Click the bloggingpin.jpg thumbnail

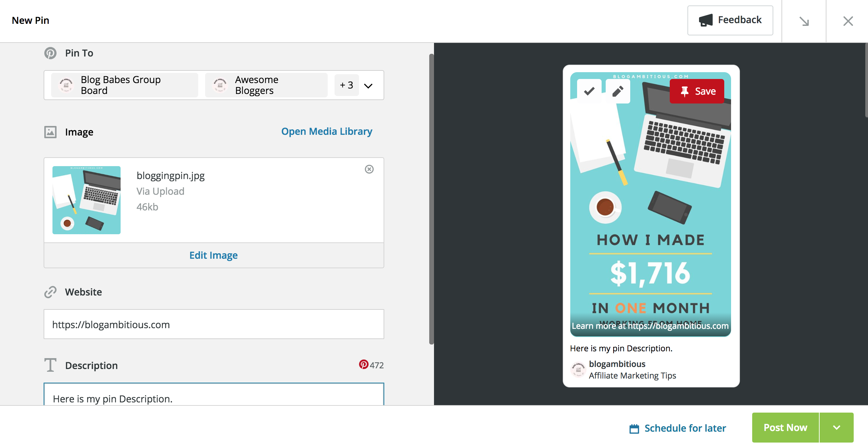86,199
